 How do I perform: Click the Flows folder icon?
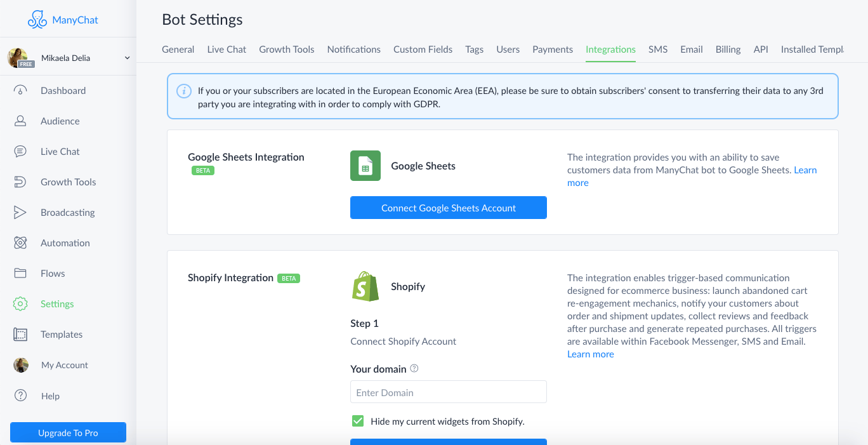tap(20, 274)
